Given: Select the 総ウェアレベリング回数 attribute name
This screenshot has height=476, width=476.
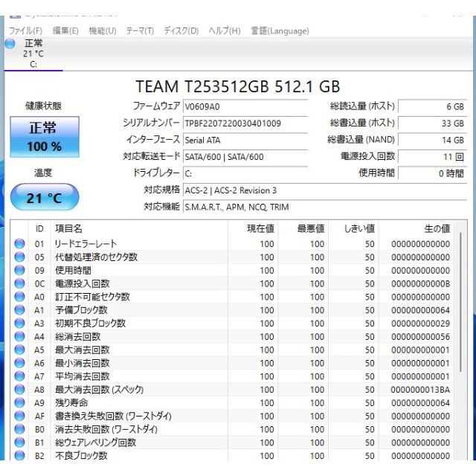Looking at the screenshot, I should 95,443.
